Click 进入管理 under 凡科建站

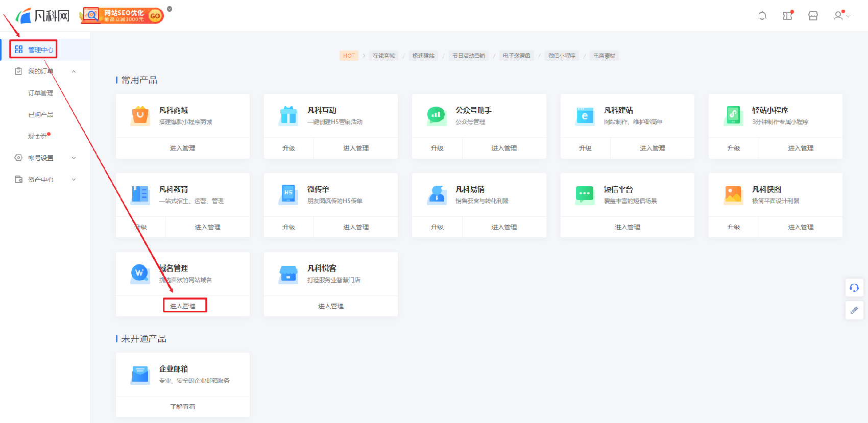click(653, 148)
